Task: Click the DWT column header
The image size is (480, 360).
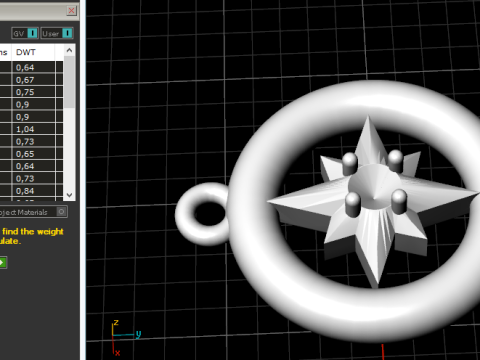Action: [33, 52]
